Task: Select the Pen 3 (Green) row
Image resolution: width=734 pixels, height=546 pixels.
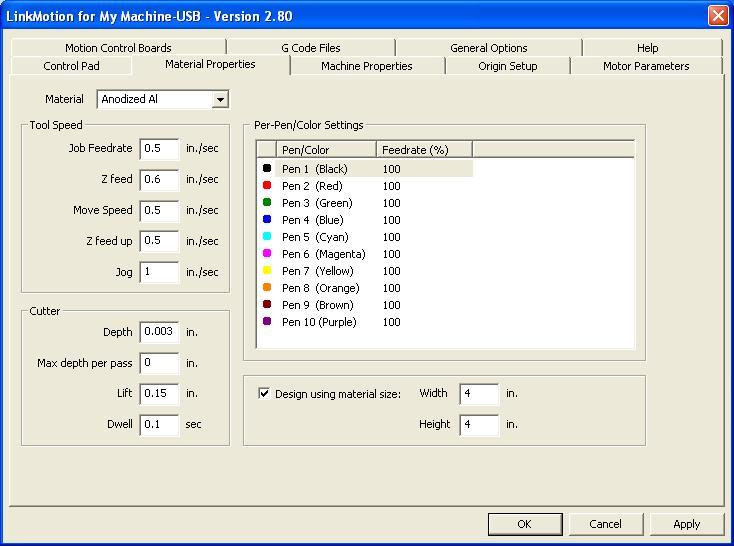Action: click(x=365, y=203)
